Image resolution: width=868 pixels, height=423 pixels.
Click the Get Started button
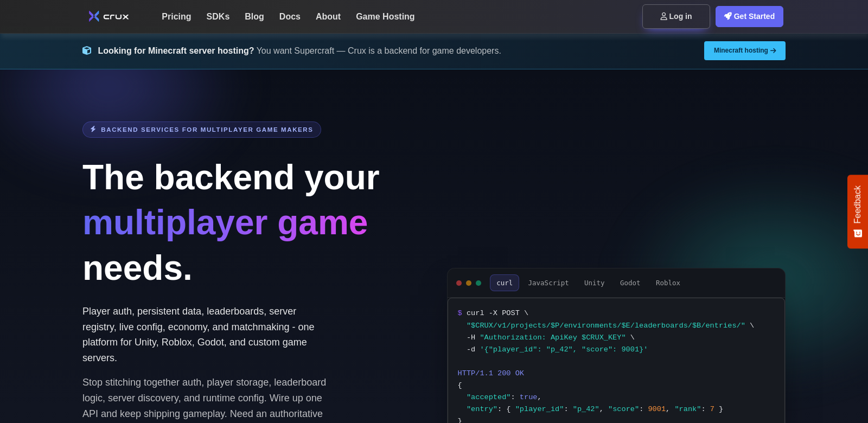pyautogui.click(x=749, y=16)
